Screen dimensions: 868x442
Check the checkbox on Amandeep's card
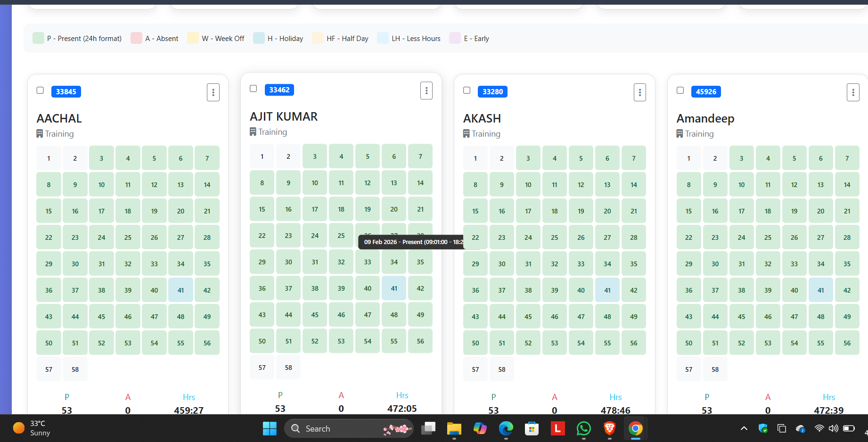[680, 90]
